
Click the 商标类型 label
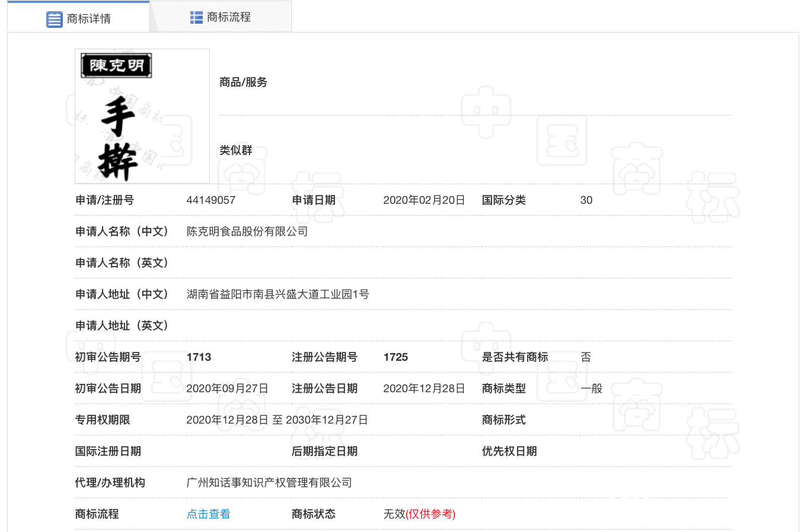click(x=504, y=389)
